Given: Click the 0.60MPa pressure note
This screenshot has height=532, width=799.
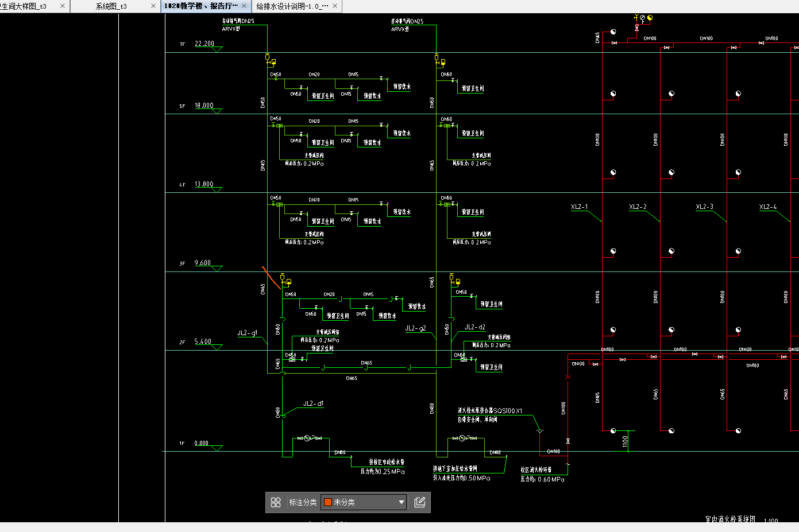Looking at the screenshot, I should click(543, 479).
